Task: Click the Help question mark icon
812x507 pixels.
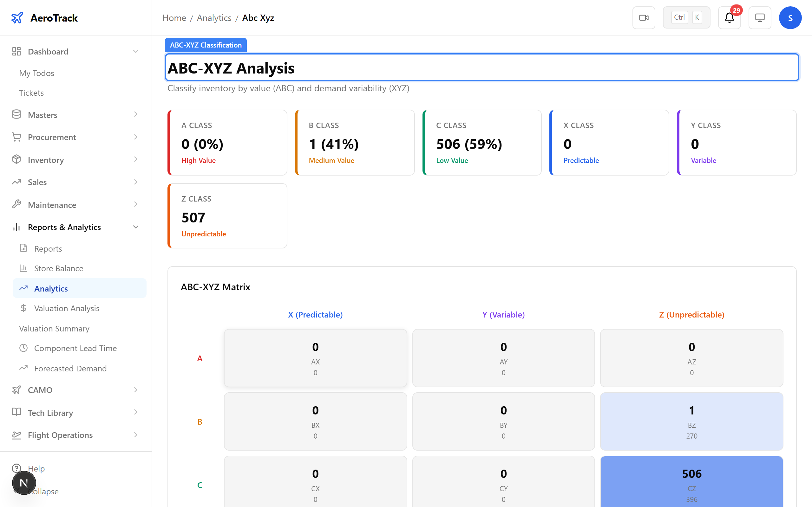Action: 16,468
